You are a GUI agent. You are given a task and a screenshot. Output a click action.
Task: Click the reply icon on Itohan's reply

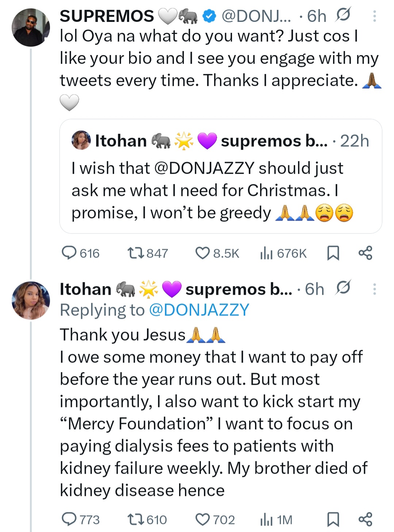(x=71, y=519)
